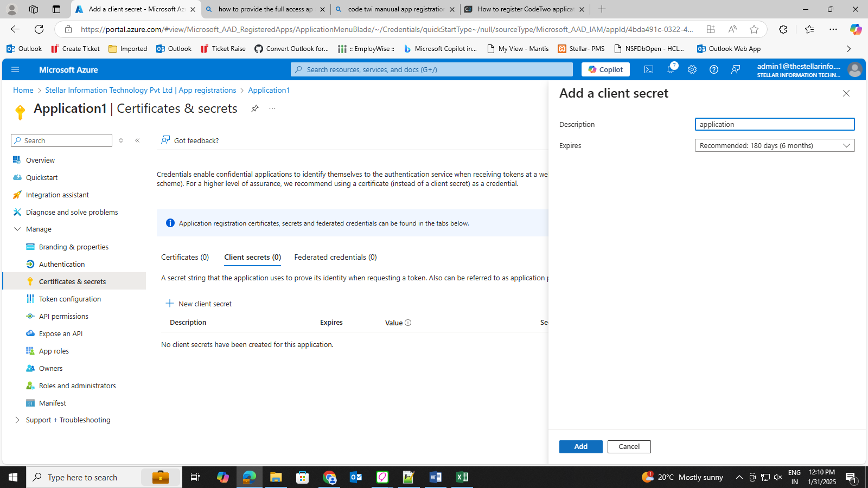Pin the Certificates & secrets blade
868x488 pixels.
[254, 108]
